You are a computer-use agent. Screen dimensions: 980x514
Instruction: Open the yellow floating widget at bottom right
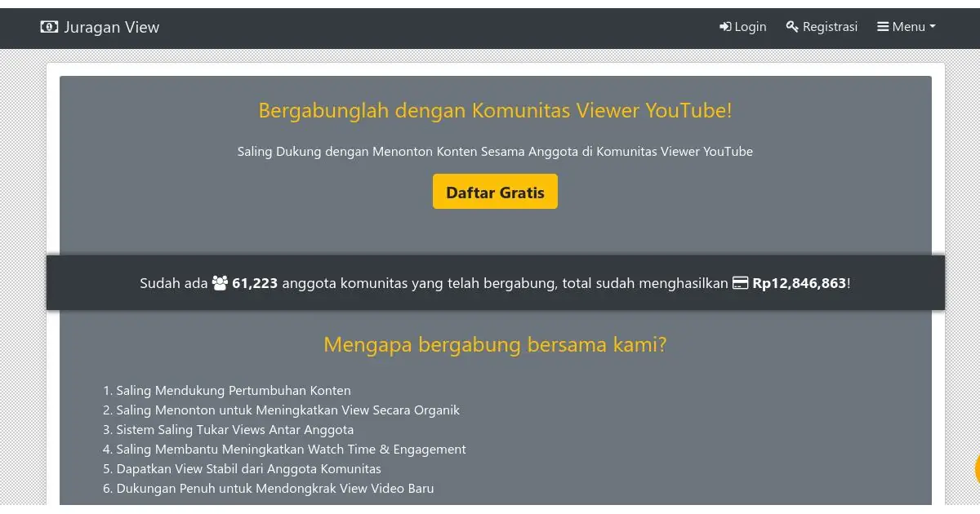[x=977, y=470]
